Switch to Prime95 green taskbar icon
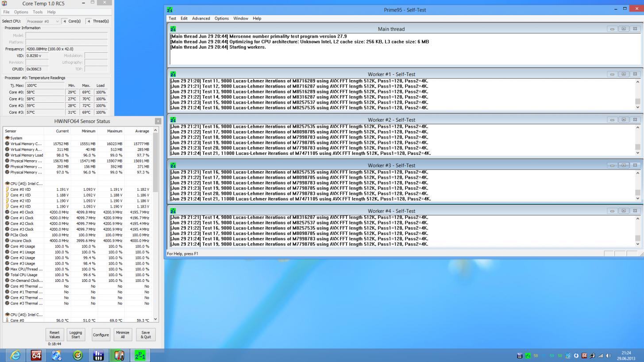The width and height of the screenshot is (644, 362). [140, 355]
